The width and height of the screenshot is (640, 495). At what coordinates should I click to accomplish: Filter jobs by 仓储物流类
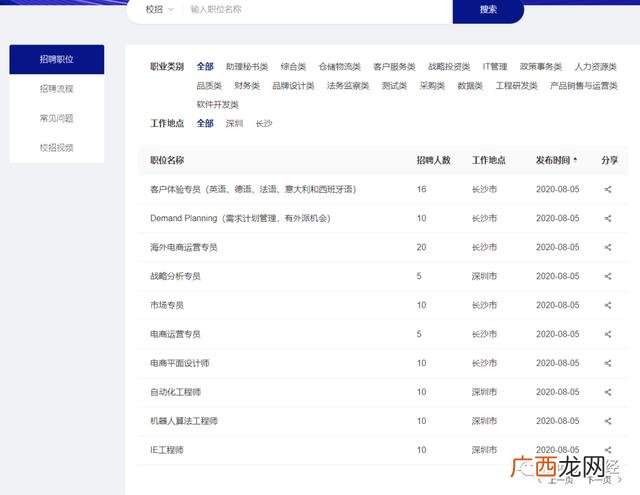coord(340,67)
